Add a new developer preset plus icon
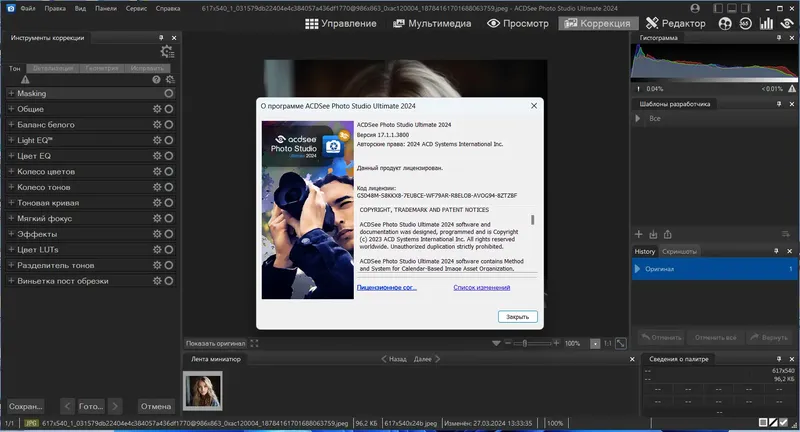 click(638, 234)
